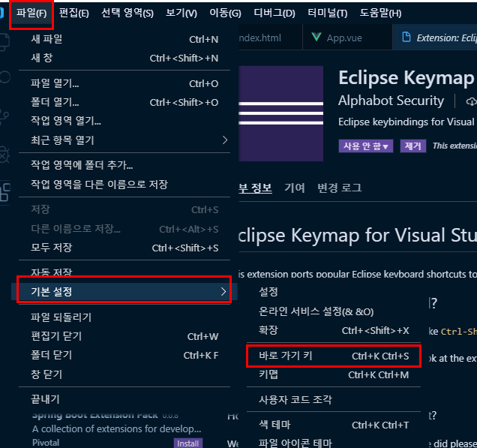Click the 제거 uninstall button
Image resolution: width=477 pixels, height=448 pixels.
pyautogui.click(x=412, y=146)
